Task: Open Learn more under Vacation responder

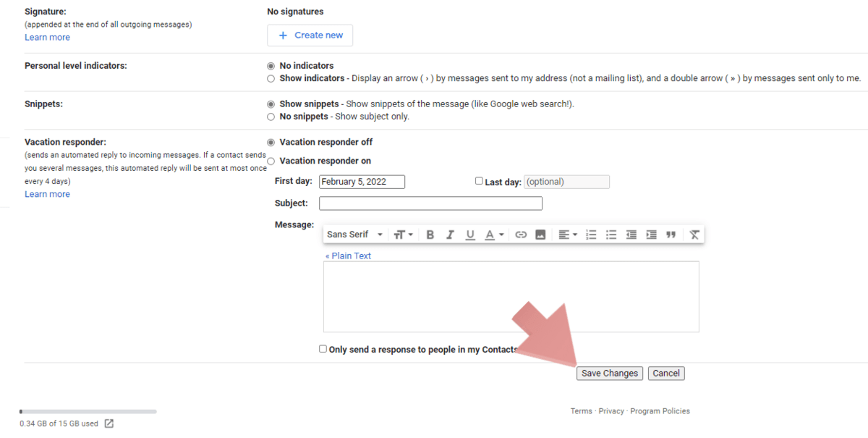Action: click(48, 194)
